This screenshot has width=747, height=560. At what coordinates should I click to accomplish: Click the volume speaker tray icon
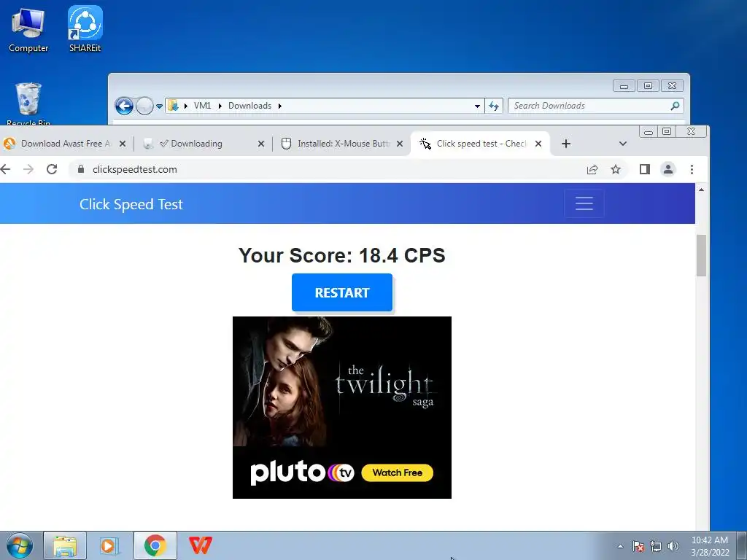pos(673,546)
